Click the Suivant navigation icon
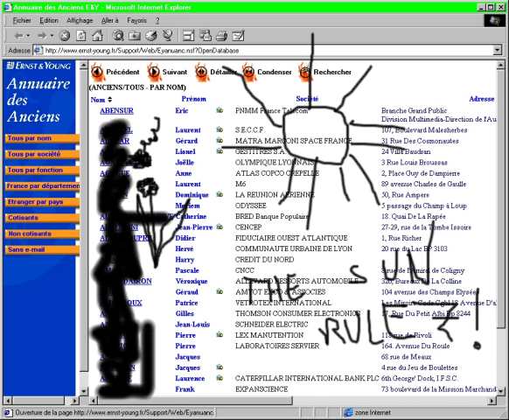This screenshot has width=509, height=420. [x=154, y=72]
